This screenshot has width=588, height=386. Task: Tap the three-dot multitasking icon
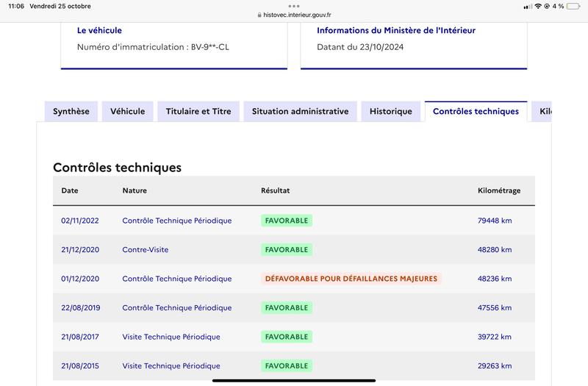(x=294, y=6)
